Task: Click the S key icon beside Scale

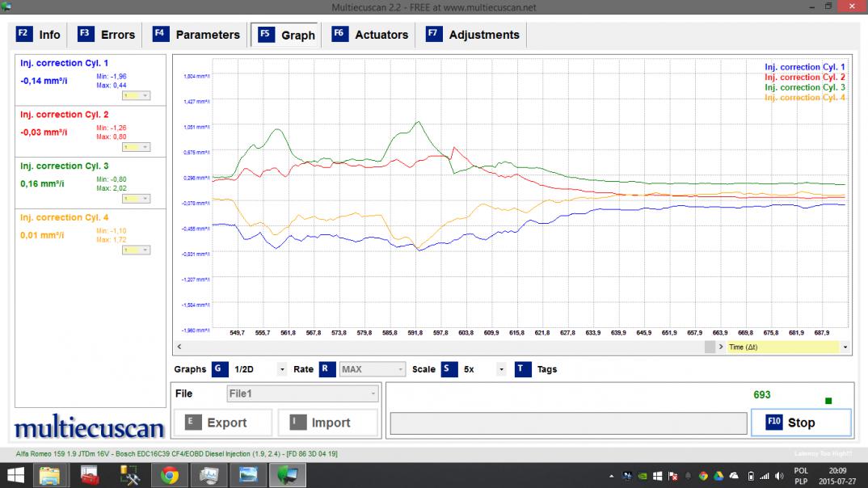Action: 449,369
